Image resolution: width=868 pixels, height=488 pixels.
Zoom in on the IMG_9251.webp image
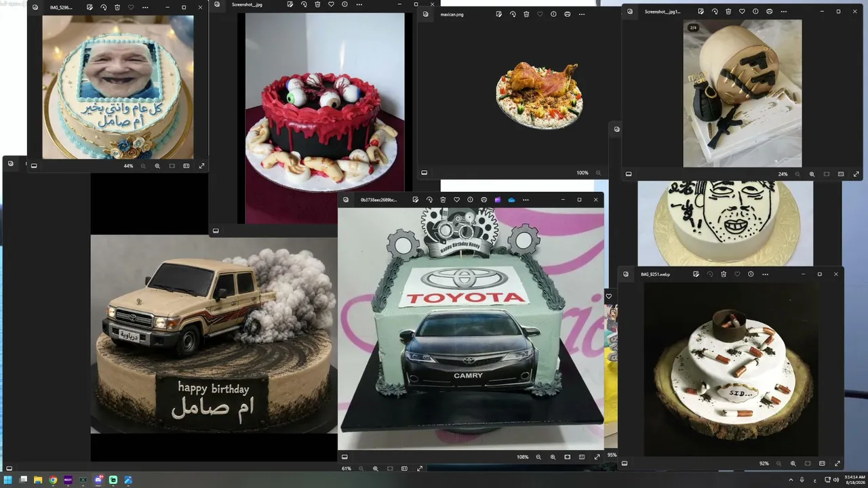pos(793,464)
